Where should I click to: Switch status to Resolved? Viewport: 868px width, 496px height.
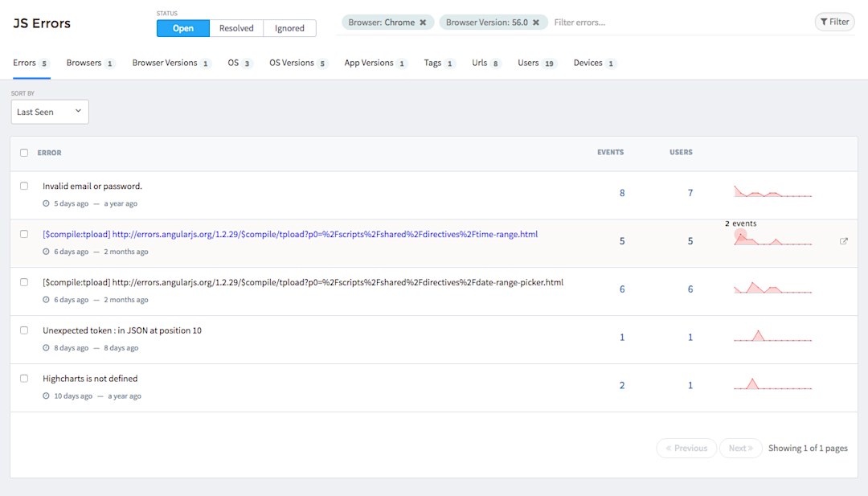[236, 28]
